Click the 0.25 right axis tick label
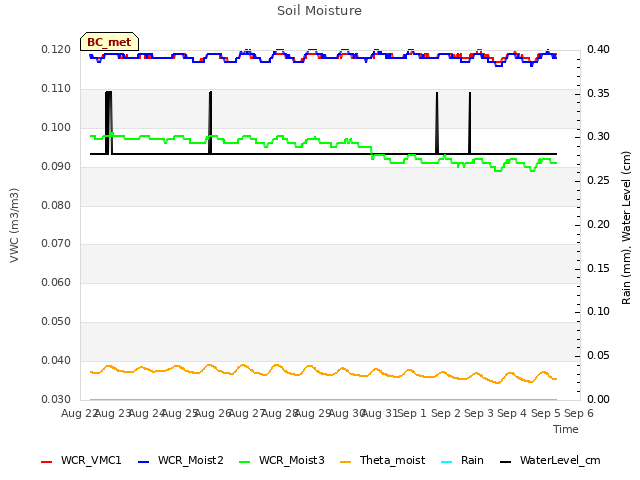The image size is (640, 480). [x=598, y=180]
